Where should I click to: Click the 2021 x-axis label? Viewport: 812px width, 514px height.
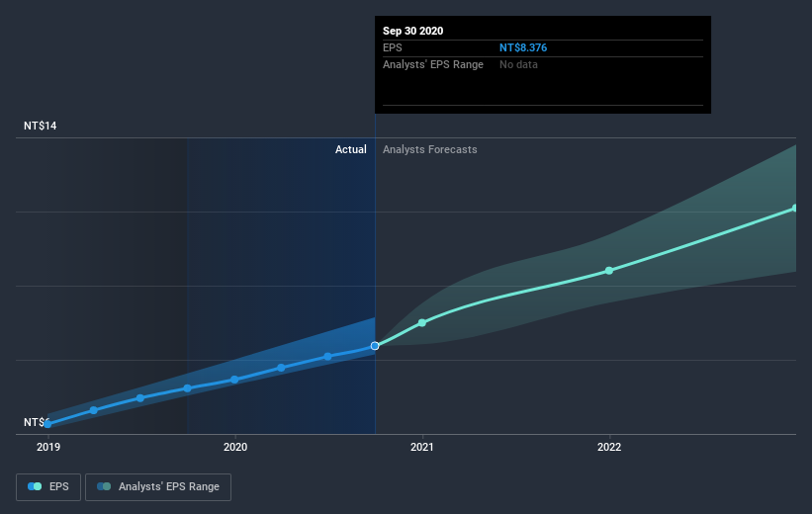click(x=422, y=447)
